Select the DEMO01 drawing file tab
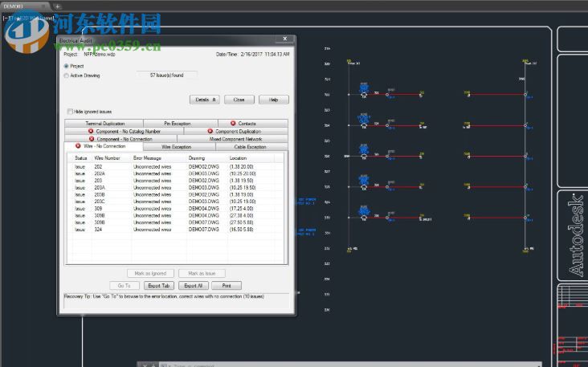Screen dimensions: 588x367 click(25, 6)
